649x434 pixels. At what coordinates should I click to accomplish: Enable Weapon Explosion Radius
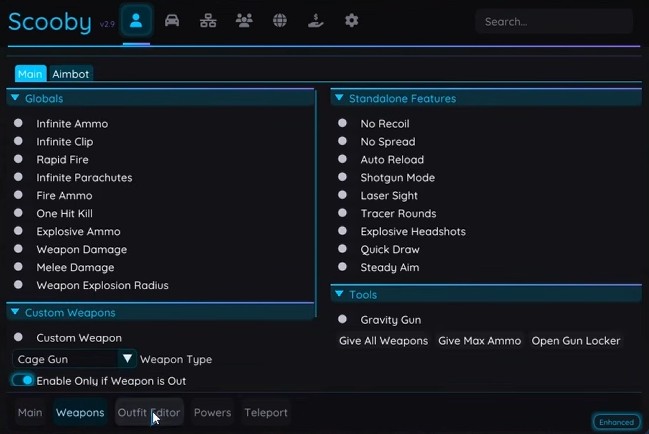click(x=18, y=285)
